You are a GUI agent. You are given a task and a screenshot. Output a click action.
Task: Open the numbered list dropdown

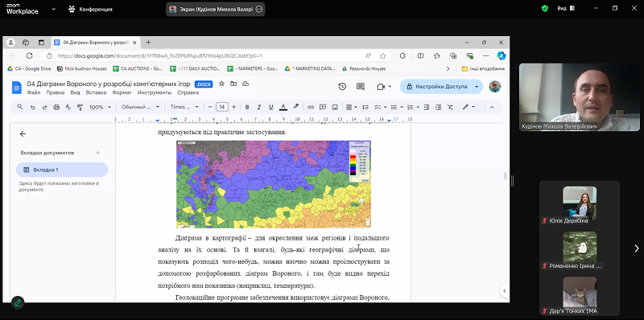(x=412, y=107)
